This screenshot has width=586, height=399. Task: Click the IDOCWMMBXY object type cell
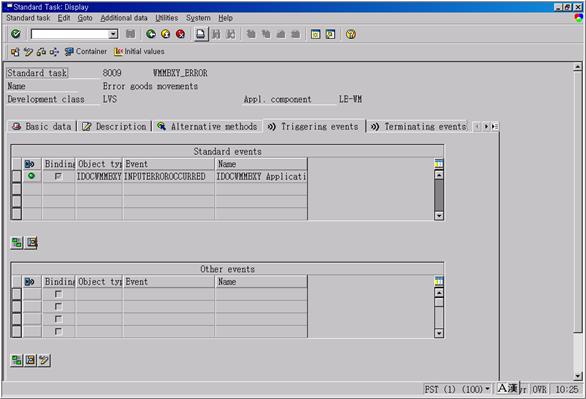99,176
